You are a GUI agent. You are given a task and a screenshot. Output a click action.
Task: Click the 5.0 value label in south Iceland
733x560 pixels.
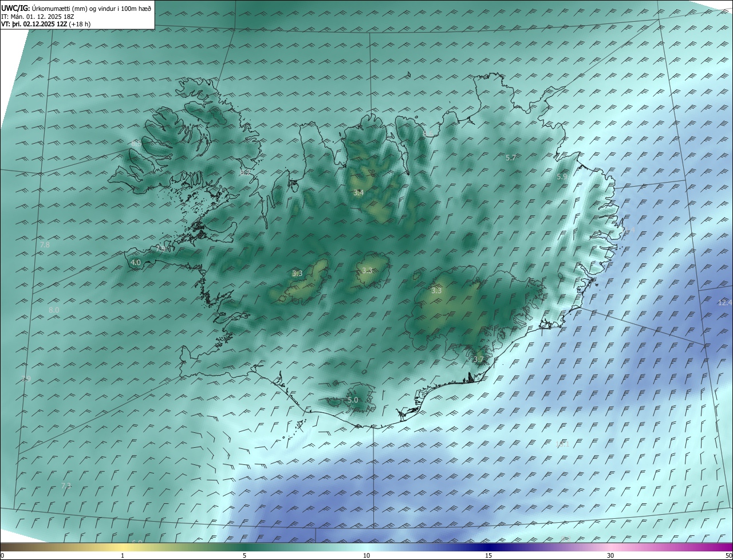(353, 400)
